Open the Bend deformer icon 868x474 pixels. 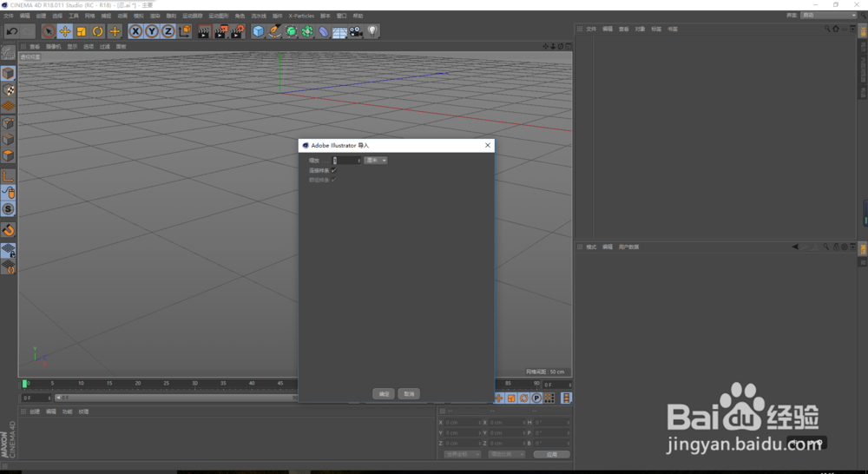click(324, 31)
